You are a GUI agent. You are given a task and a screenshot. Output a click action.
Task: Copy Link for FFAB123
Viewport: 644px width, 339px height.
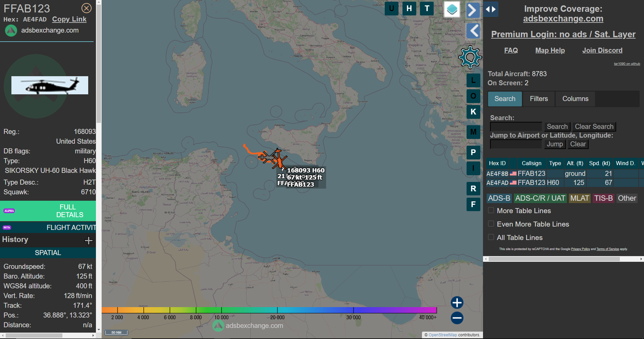69,19
